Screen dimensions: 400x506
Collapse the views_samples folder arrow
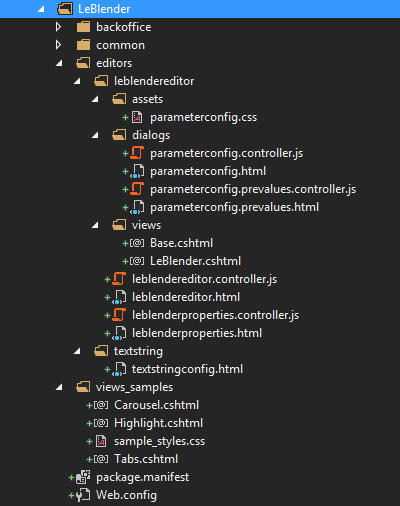click(59, 387)
